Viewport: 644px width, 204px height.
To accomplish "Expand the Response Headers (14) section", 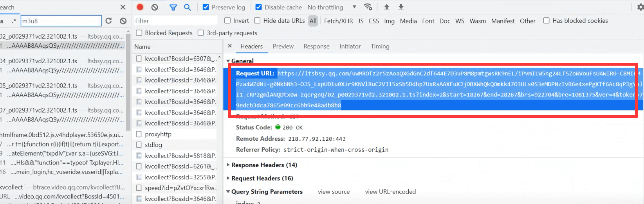I will (264, 165).
